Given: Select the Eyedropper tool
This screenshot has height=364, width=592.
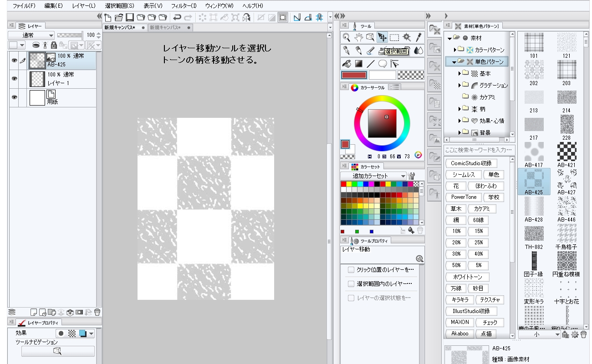Looking at the screenshot, I should [418, 37].
